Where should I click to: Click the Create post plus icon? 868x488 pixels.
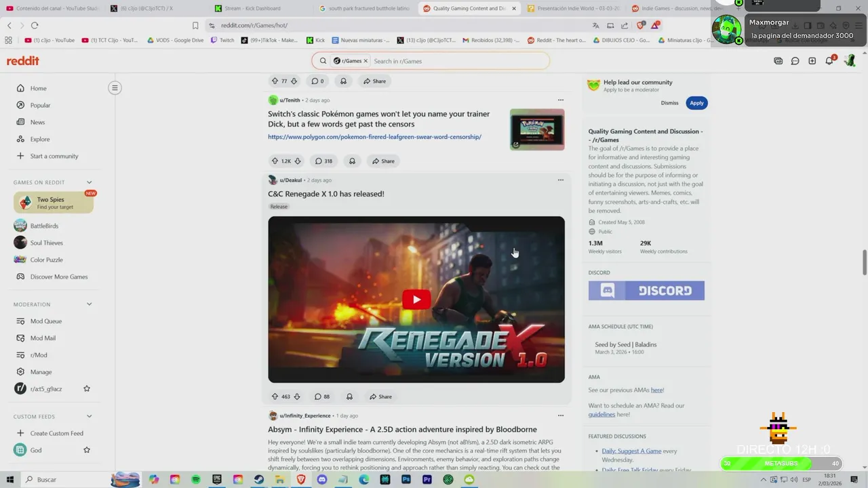[x=812, y=61]
